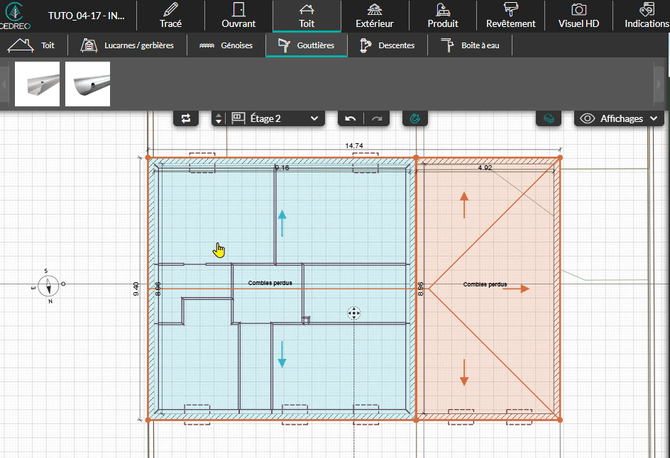
Task: Click the swap floors arrows icon
Action: (x=186, y=118)
